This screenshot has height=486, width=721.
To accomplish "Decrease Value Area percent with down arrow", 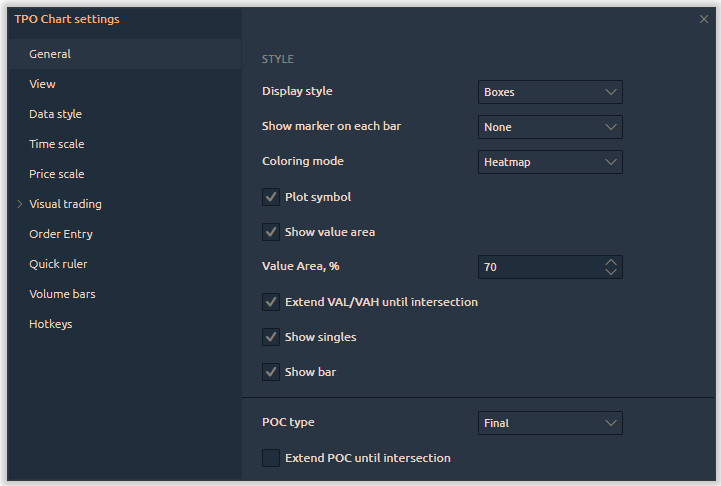I will 611,272.
